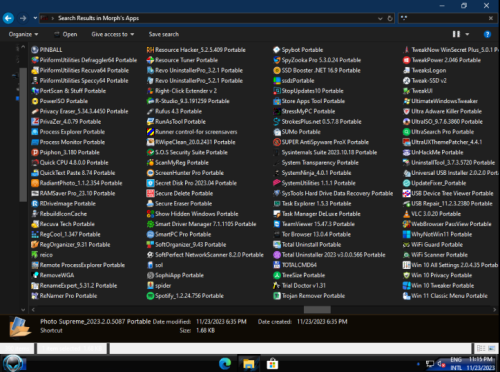Select the Tor Browser 13.0.4 Portable icon
This screenshot has width=500, height=372.
click(x=277, y=234)
